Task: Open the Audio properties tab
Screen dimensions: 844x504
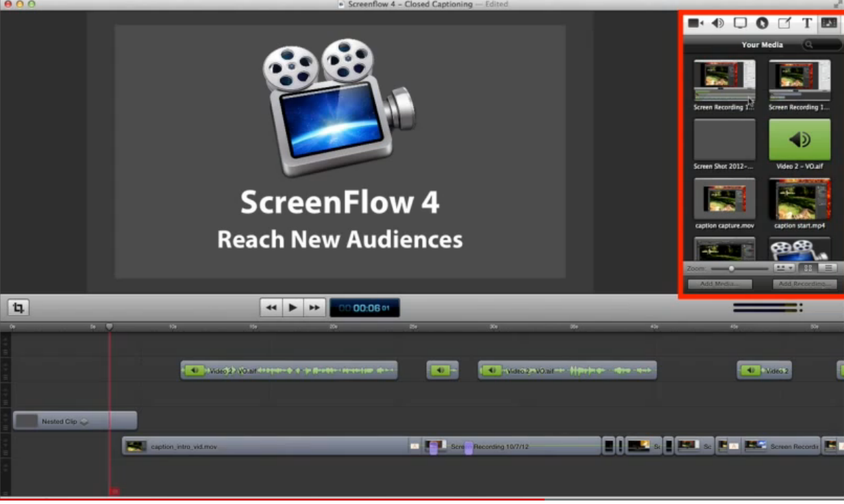Action: coord(718,23)
